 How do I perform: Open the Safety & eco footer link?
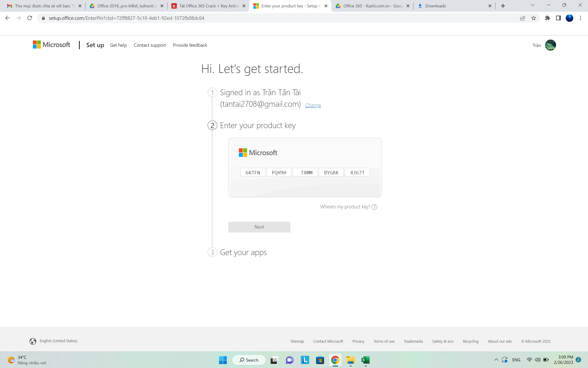pyautogui.click(x=443, y=341)
